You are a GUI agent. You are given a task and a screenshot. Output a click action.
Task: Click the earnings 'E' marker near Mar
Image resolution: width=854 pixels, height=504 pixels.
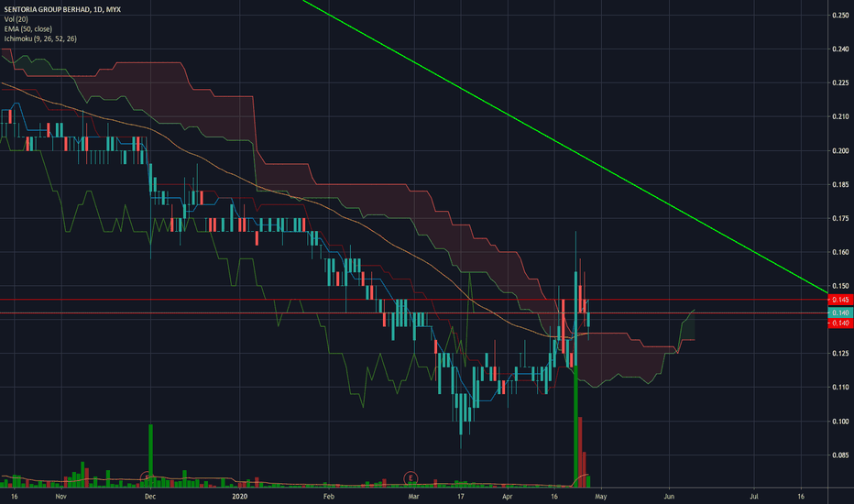411,478
